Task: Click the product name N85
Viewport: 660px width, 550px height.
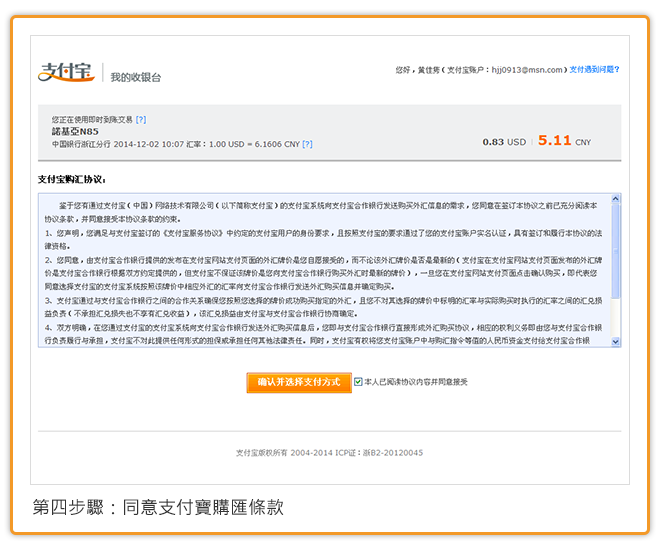Action: click(75, 131)
